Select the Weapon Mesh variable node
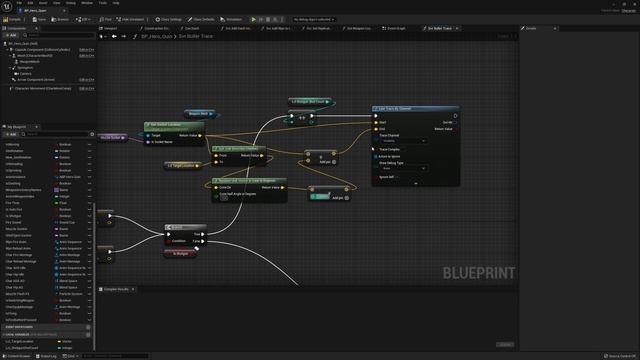 click(x=201, y=113)
